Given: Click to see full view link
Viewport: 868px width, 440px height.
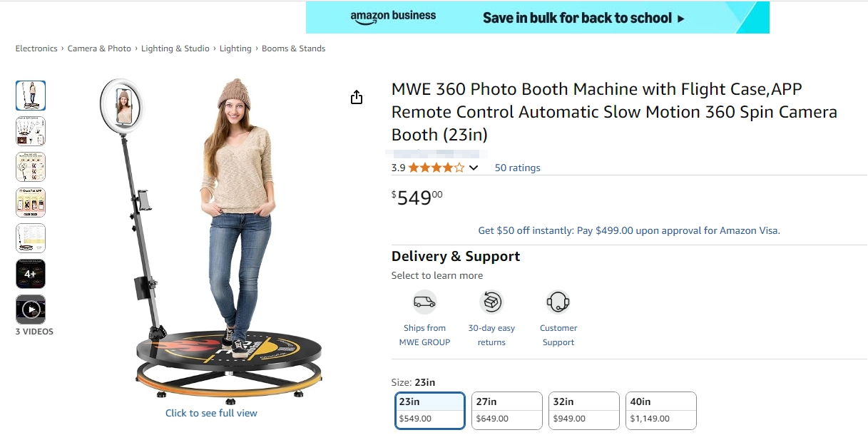Looking at the screenshot, I should click(x=211, y=413).
